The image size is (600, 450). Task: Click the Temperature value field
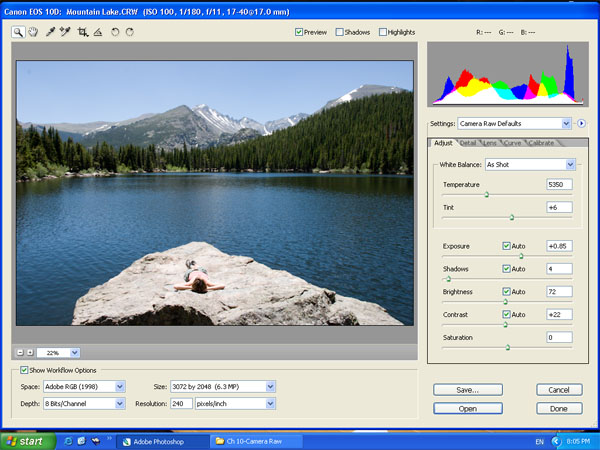pos(559,184)
